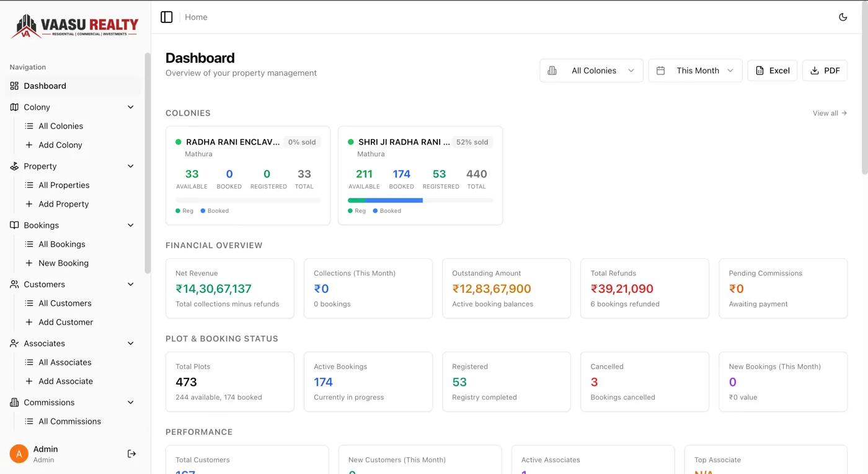Click the Shri Ji Radha Rani progress bar
This screenshot has height=474, width=868.
click(420, 200)
